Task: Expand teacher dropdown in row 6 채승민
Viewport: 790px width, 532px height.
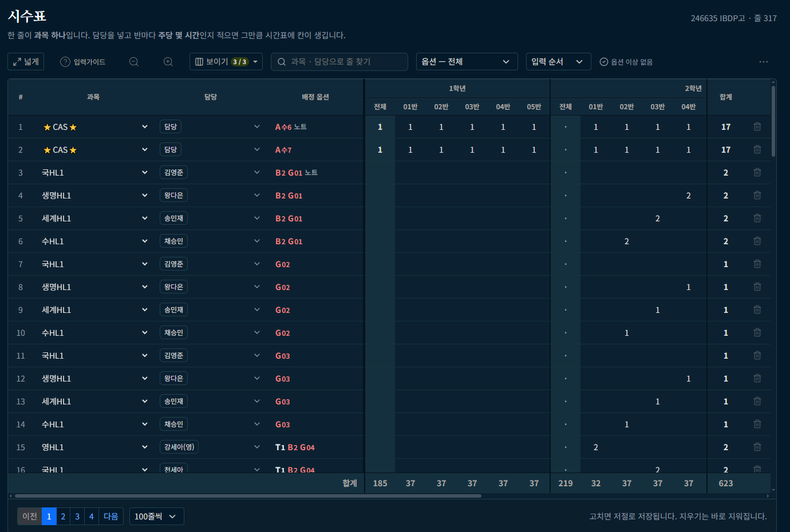Action: pos(257,241)
